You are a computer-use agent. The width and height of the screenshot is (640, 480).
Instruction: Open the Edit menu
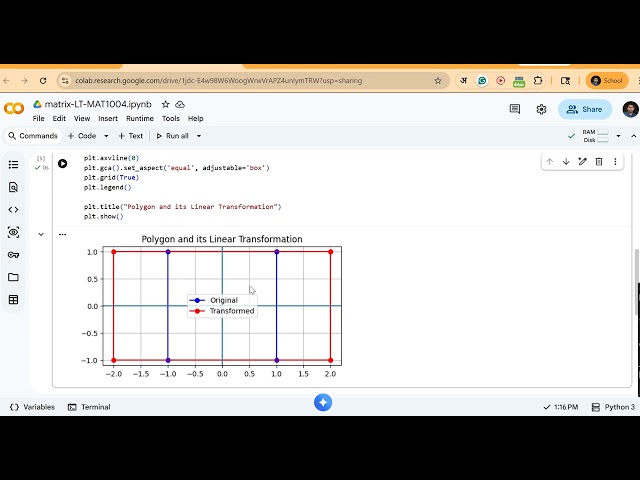(59, 118)
